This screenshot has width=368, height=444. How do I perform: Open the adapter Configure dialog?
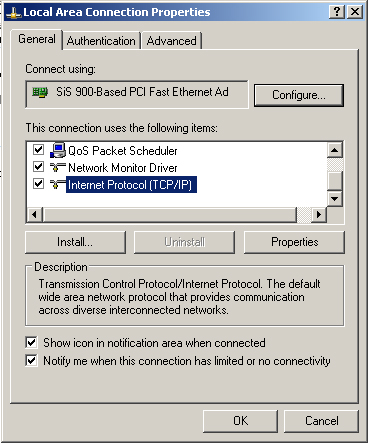tap(299, 95)
